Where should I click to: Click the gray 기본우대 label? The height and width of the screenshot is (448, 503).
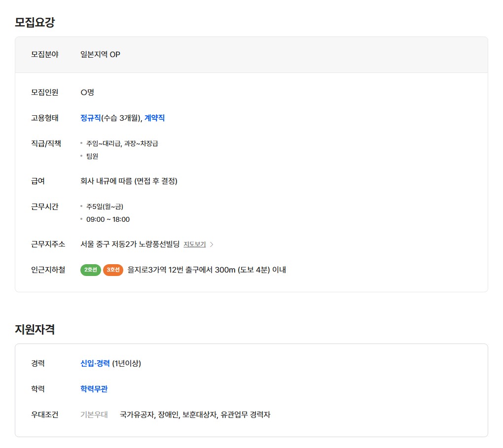(x=94, y=414)
